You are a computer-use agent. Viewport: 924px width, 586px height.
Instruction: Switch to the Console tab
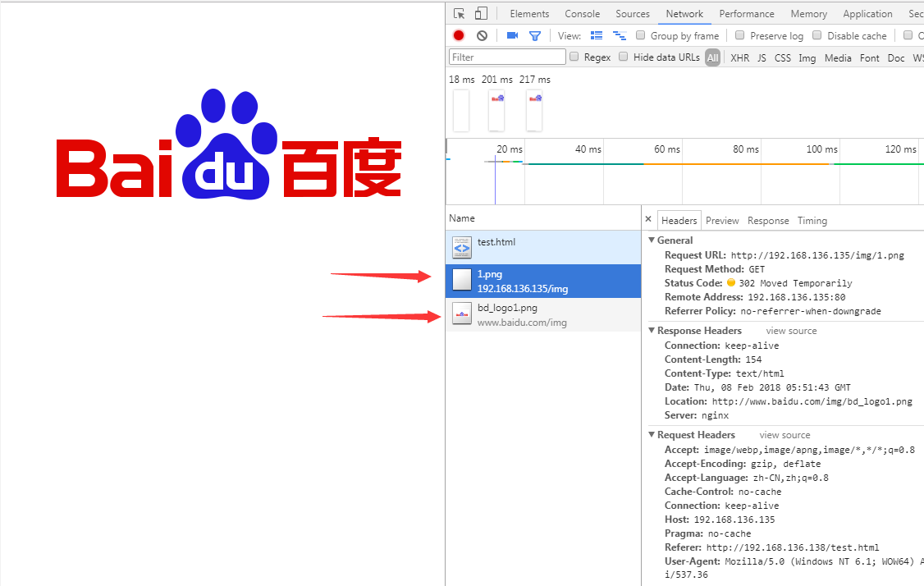click(582, 14)
